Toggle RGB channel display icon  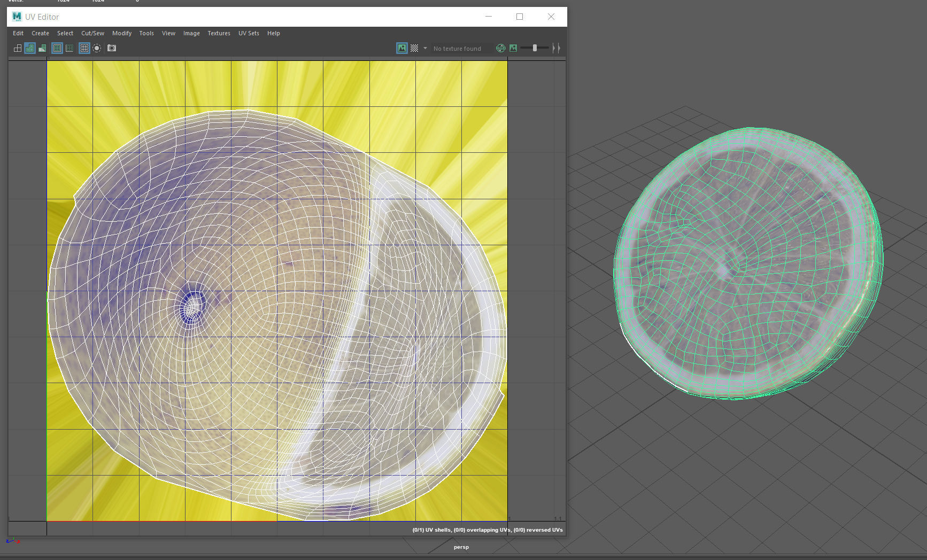pos(500,48)
